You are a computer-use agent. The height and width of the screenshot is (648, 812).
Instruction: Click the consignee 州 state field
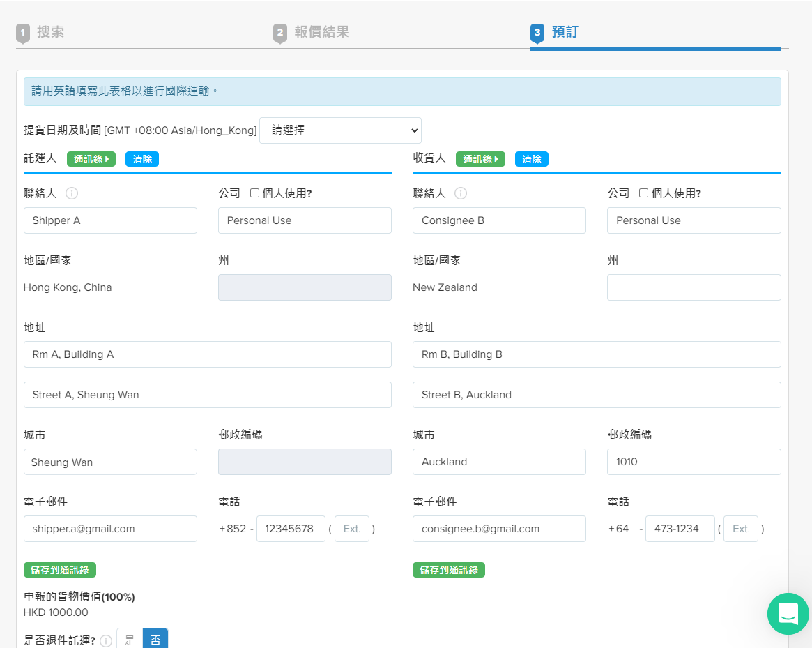tap(694, 287)
